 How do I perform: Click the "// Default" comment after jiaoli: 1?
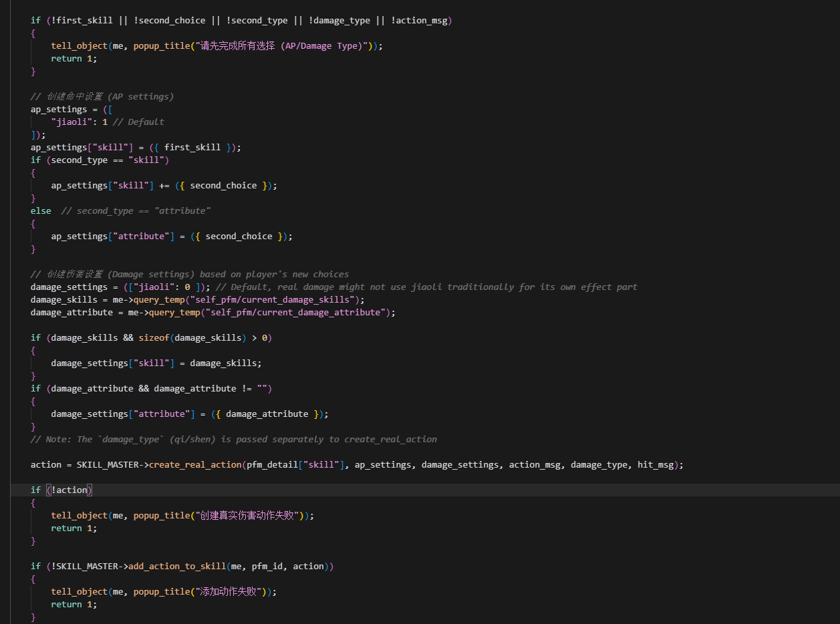click(138, 122)
